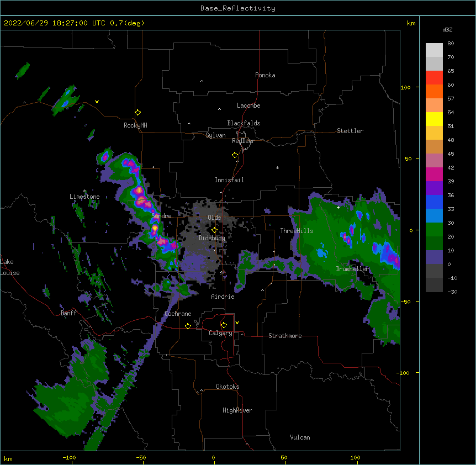Click the Sylvan label

pyautogui.click(x=215, y=135)
